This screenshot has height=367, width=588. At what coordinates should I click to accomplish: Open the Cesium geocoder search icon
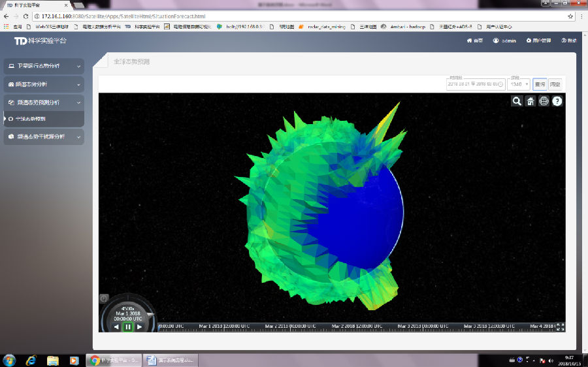click(x=517, y=101)
